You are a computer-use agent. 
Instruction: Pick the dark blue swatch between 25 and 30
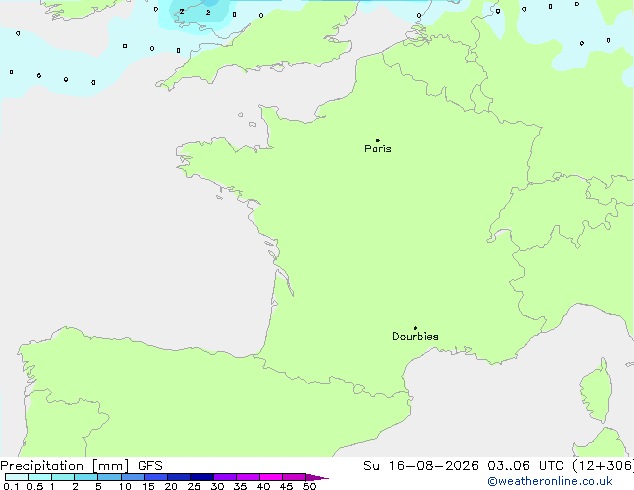point(202,477)
